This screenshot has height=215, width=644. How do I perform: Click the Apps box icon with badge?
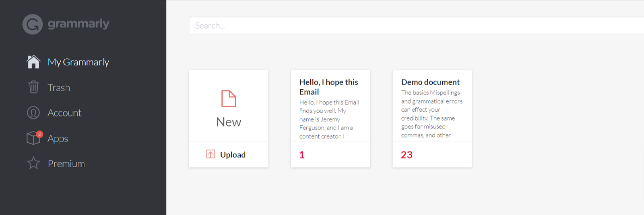34,138
